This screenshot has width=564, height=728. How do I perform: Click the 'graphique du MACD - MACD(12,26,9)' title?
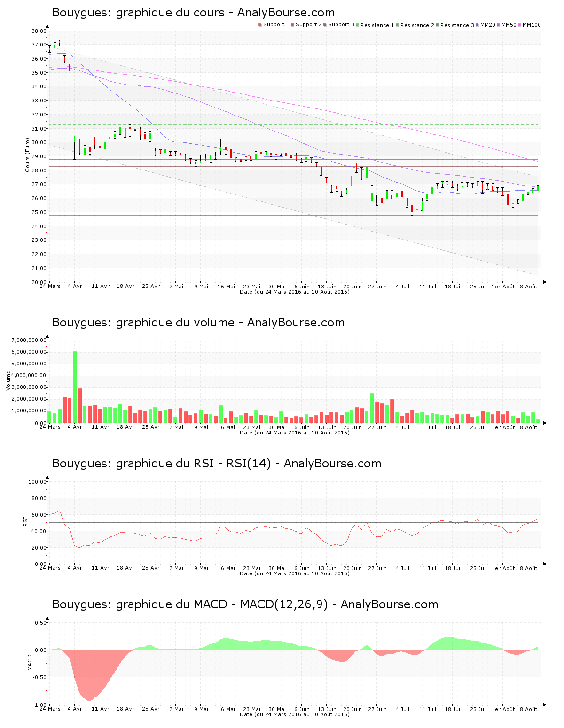tap(222, 604)
